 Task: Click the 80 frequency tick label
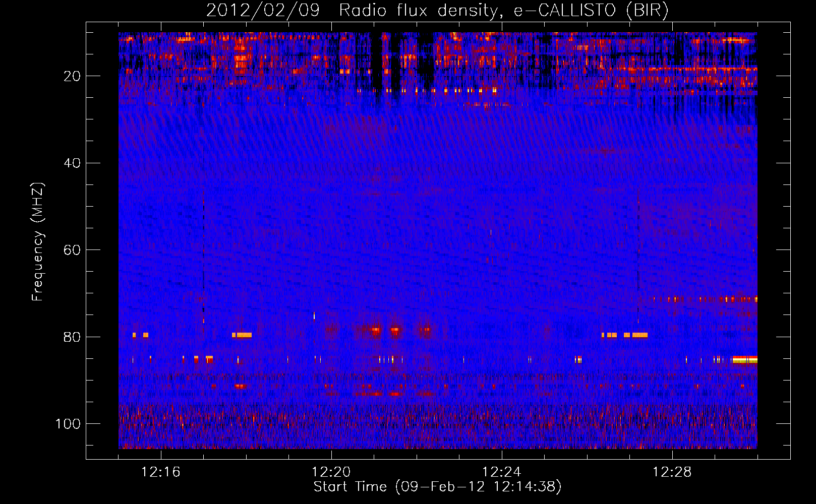[x=72, y=337]
